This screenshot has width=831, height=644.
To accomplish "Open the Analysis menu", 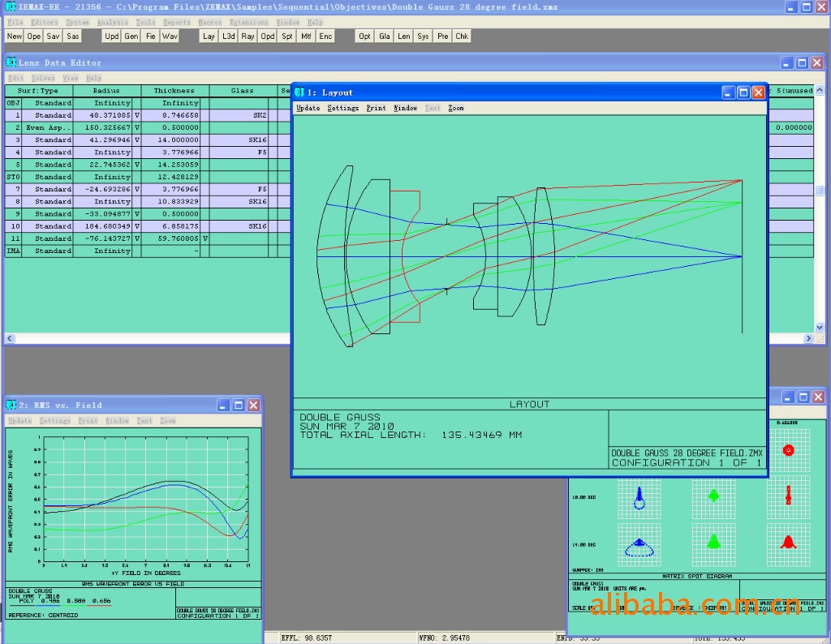I will 112,22.
